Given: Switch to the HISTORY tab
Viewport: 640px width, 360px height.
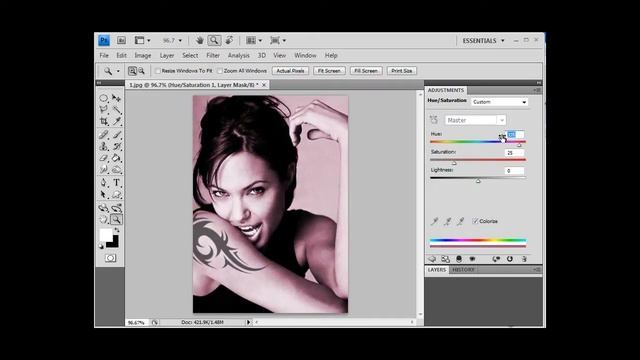Looking at the screenshot, I should 463,270.
